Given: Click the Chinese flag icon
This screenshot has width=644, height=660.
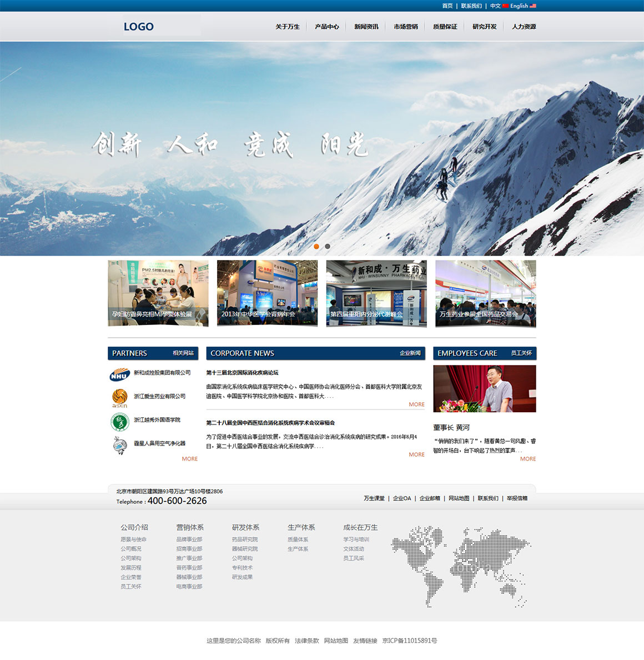Looking at the screenshot, I should pos(505,6).
